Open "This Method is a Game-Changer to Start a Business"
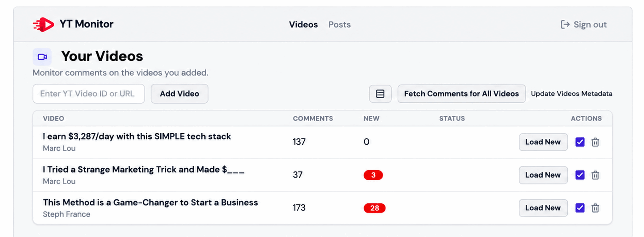Screen dimensions: 644x237 point(151,202)
